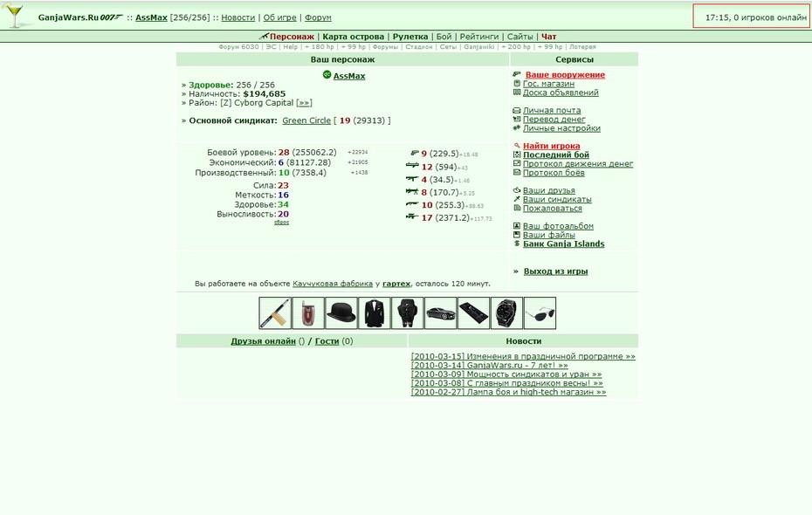The height and width of the screenshot is (515, 812).
Task: Open the Лотерея submenu link
Action: [x=582, y=46]
